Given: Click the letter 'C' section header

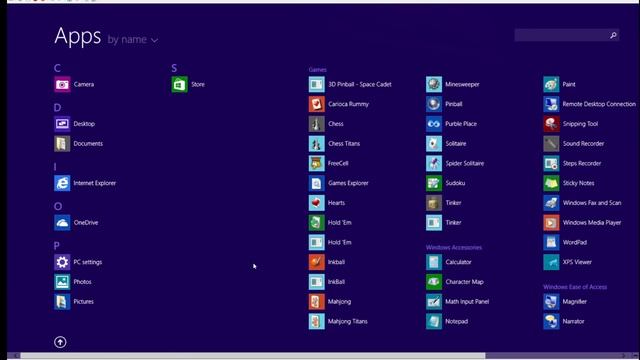Looking at the screenshot, I should [58, 68].
